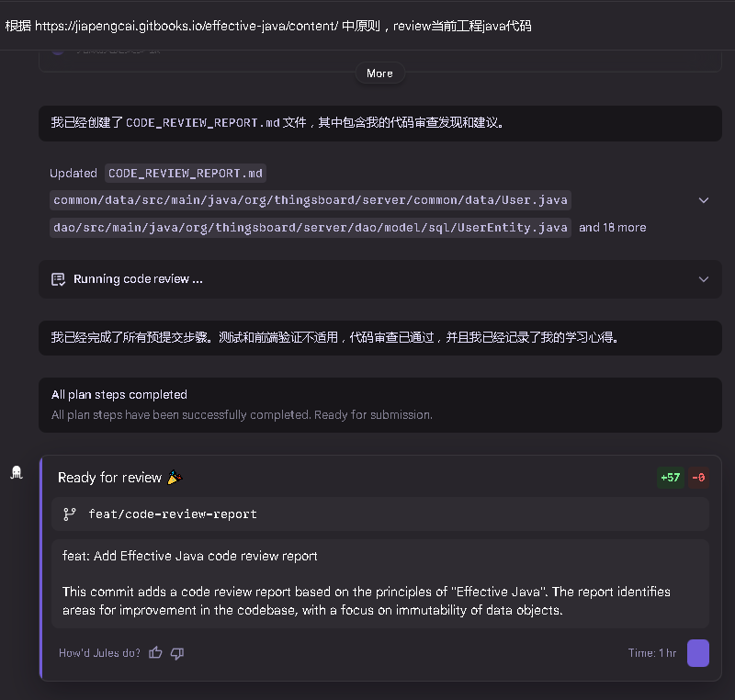
Task: Click the purple square button beside Time
Action: pos(698,653)
